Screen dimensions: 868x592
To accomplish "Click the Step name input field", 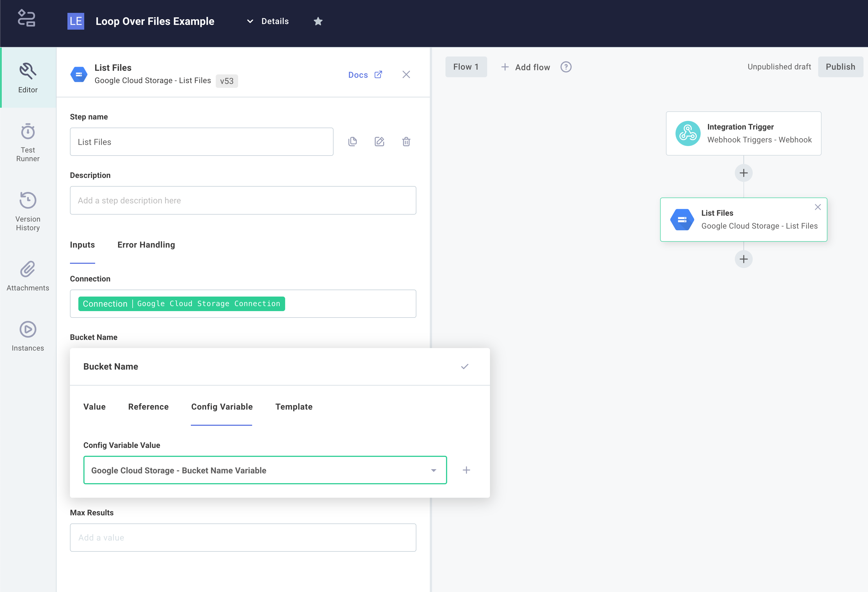I will pos(202,142).
